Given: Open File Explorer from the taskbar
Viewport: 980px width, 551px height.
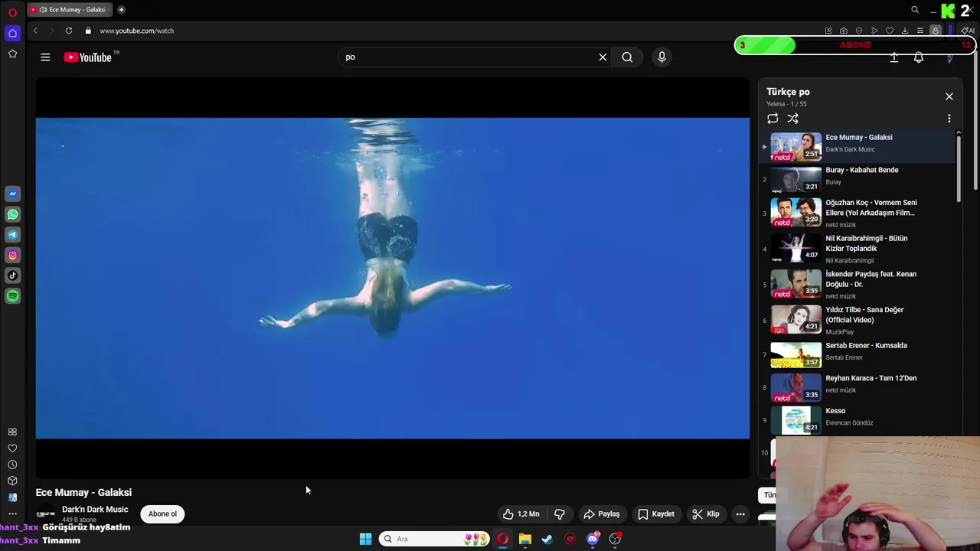Looking at the screenshot, I should 525,539.
